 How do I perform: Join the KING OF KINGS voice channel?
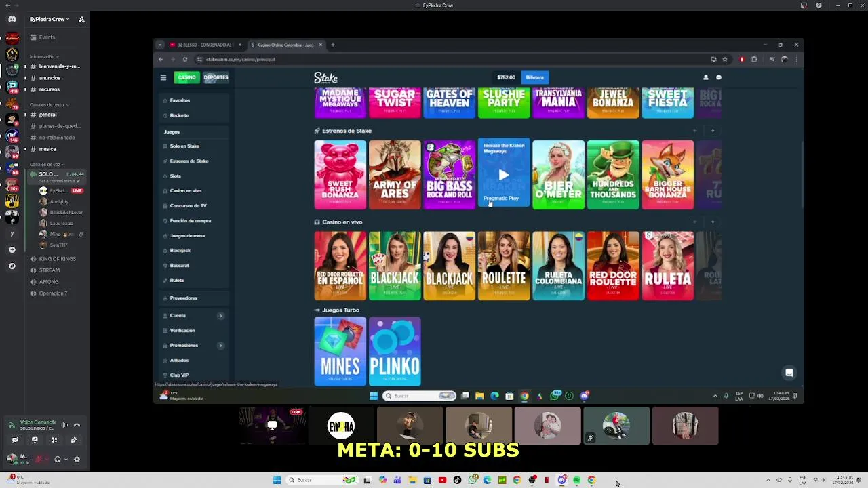pos(57,259)
